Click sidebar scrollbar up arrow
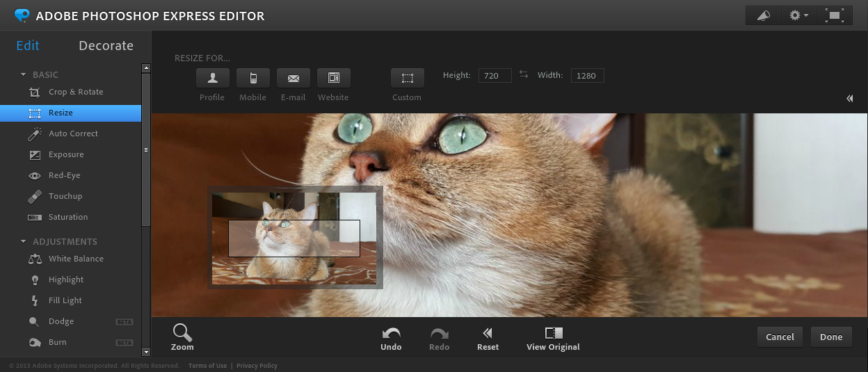The width and height of the screenshot is (868, 372). pos(146,68)
